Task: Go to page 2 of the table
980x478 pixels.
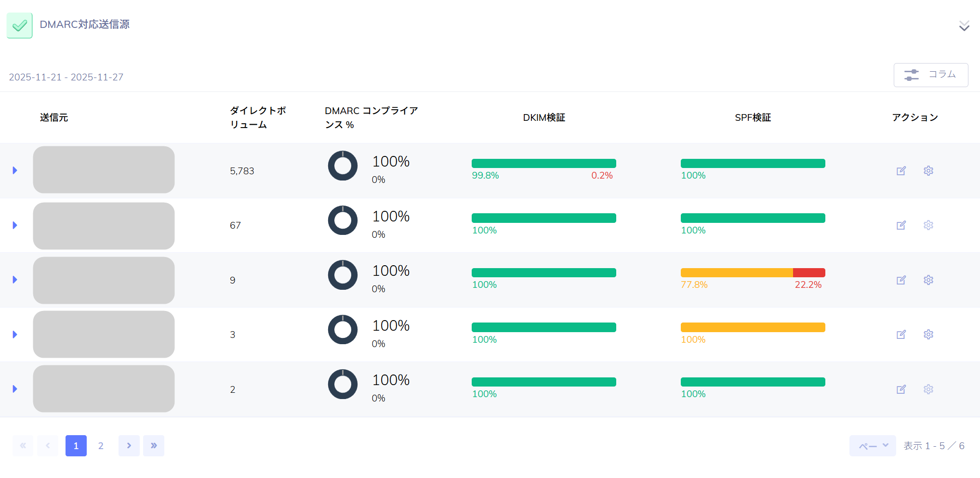Action: (101, 446)
